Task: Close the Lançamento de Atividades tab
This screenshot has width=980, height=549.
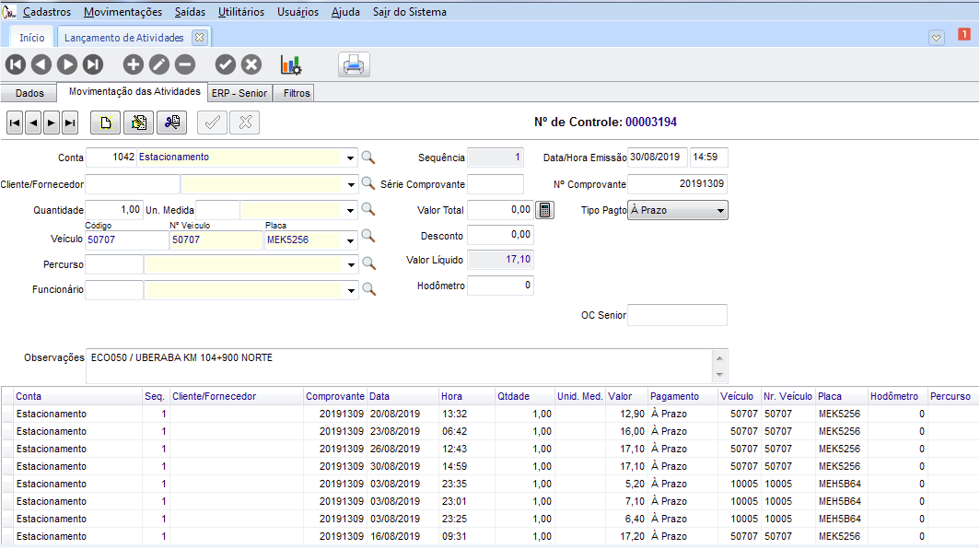Action: 199,38
